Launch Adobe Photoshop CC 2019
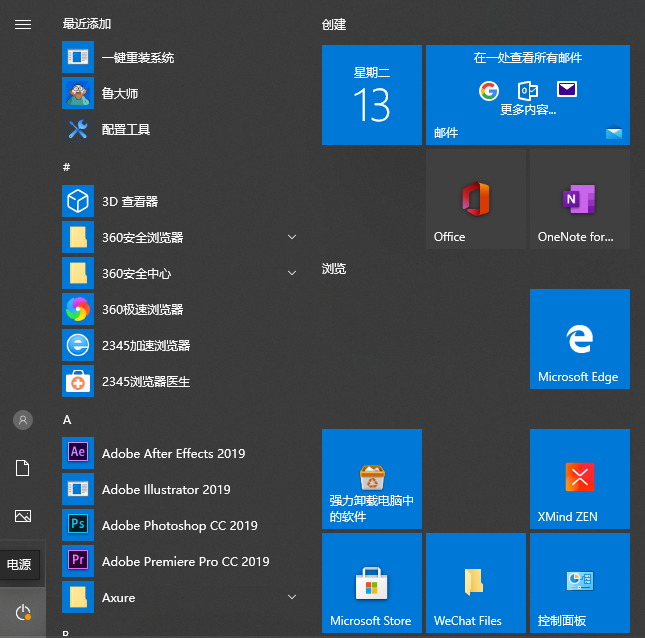645x638 pixels. pyautogui.click(x=179, y=526)
